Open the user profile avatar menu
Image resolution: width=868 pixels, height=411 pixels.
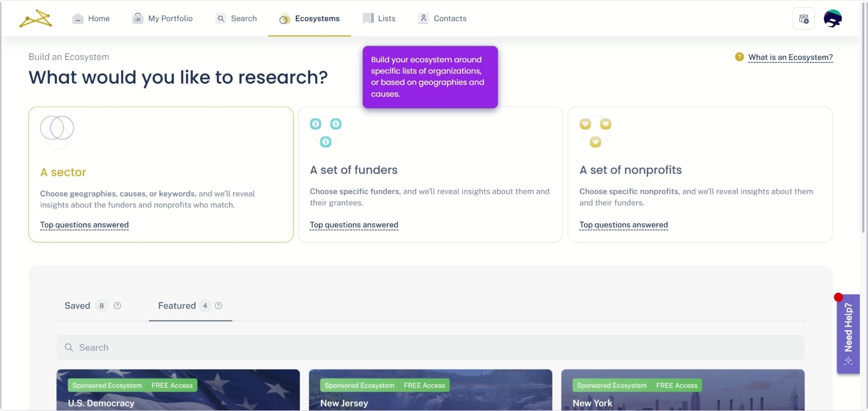[832, 18]
